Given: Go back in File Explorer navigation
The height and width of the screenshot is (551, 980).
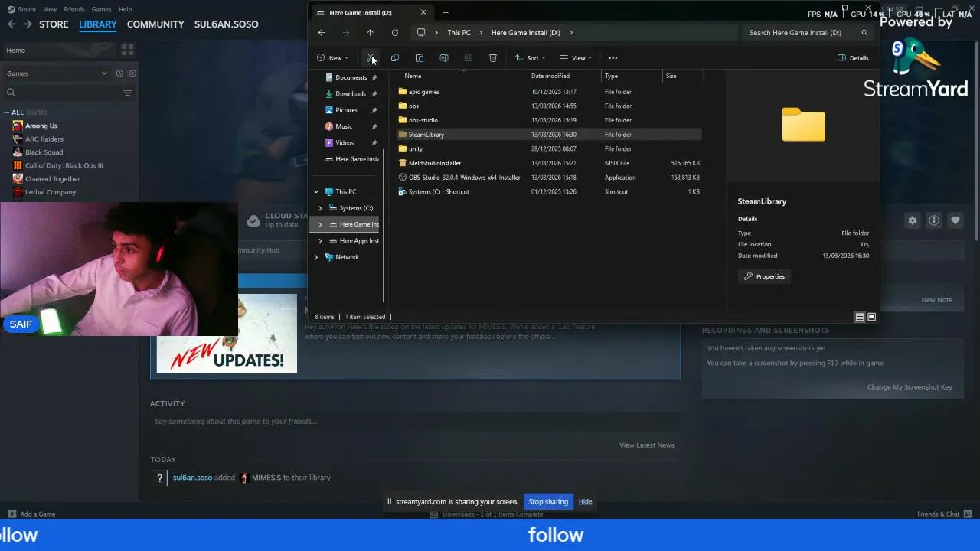Looking at the screenshot, I should (322, 33).
